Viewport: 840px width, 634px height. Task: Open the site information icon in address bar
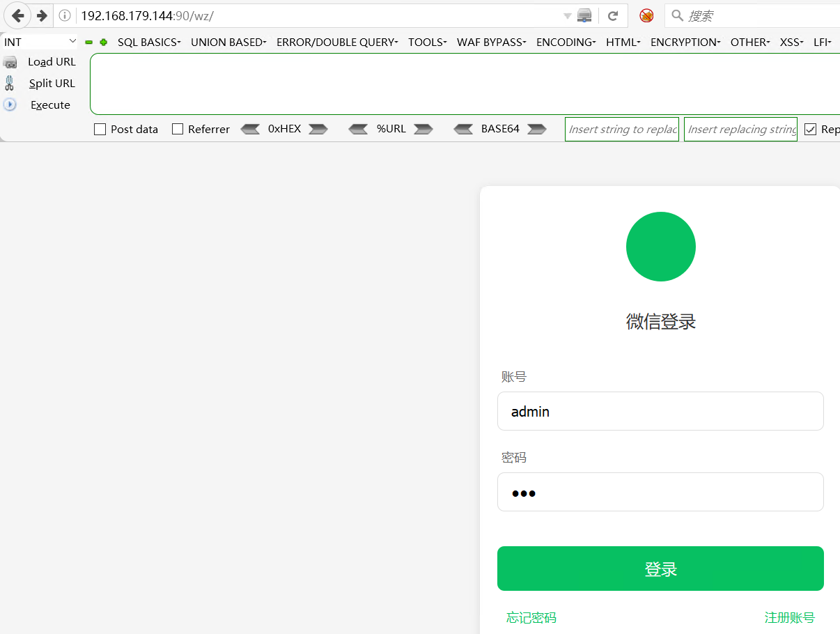click(x=65, y=15)
